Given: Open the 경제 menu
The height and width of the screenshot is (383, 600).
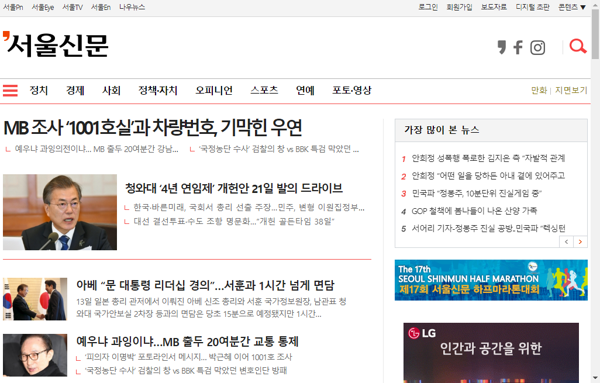Looking at the screenshot, I should [75, 90].
